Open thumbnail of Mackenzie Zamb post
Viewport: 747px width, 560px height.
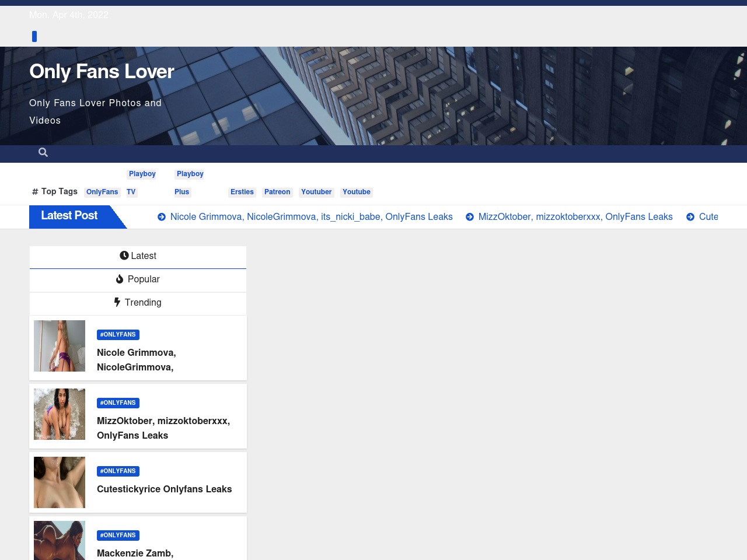pos(60,540)
